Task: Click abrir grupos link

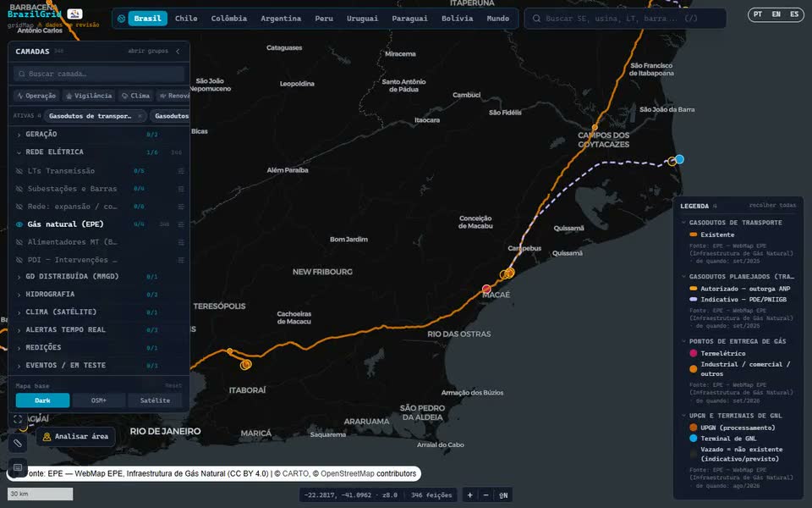Action: [x=148, y=52]
